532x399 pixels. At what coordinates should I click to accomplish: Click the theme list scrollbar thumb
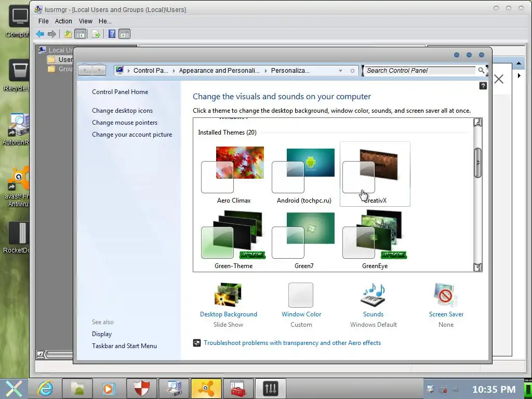point(478,163)
